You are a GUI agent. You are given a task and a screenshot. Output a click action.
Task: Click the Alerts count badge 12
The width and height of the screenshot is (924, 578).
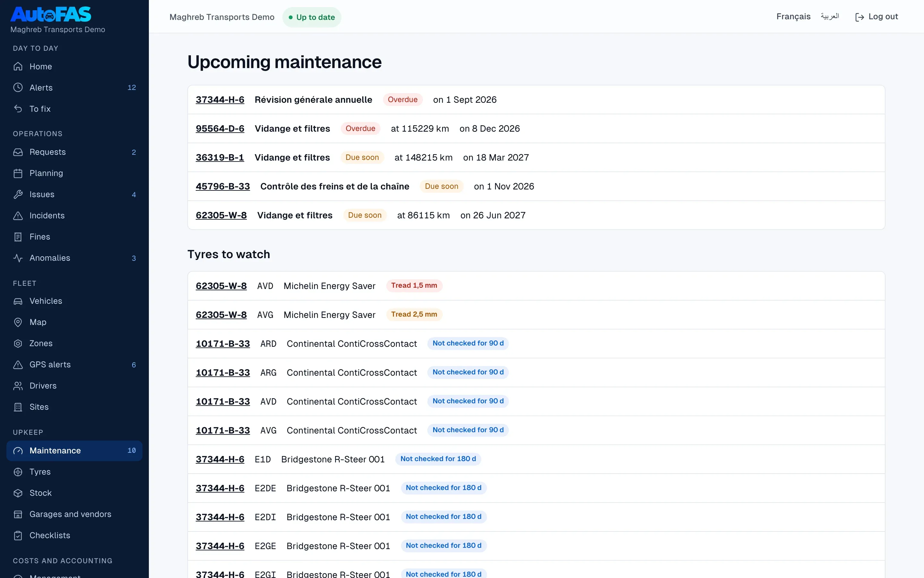coord(132,88)
